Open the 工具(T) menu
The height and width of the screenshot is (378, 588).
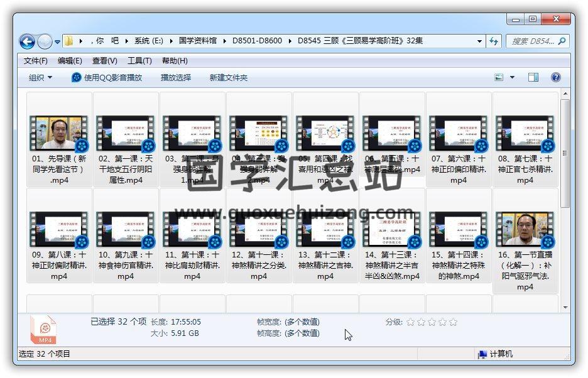139,61
